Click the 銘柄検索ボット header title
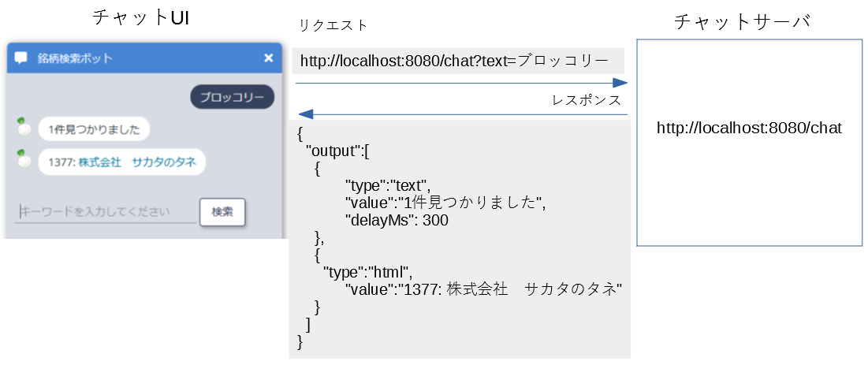Screen dimensions: 868x365 click(x=75, y=58)
